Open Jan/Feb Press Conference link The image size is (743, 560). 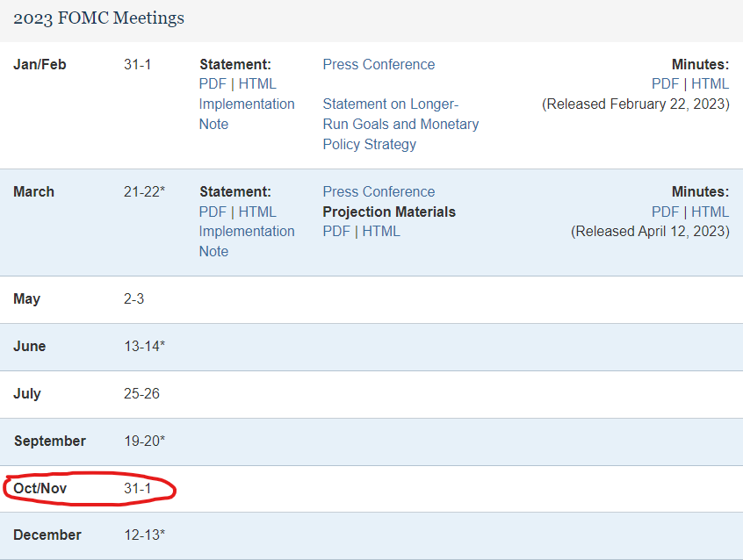click(379, 64)
